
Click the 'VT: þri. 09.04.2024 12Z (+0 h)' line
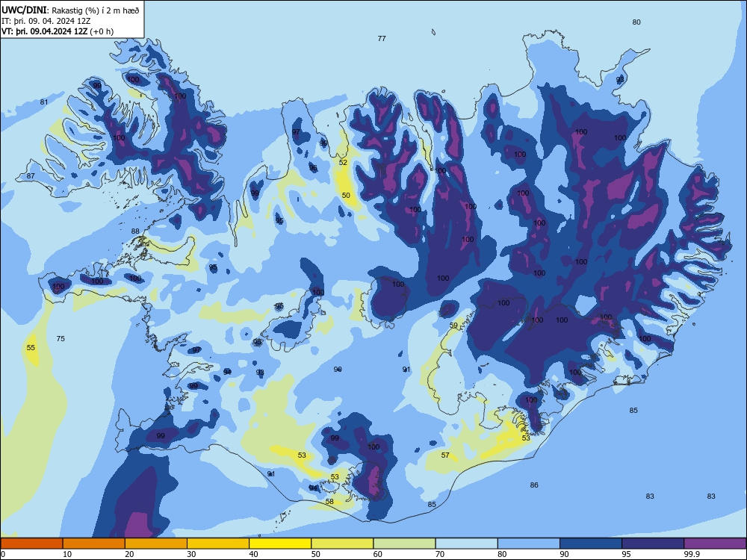(58, 31)
